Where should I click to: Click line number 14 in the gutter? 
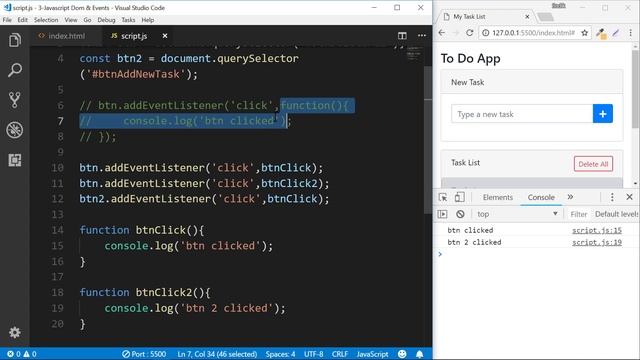pyautogui.click(x=58, y=230)
